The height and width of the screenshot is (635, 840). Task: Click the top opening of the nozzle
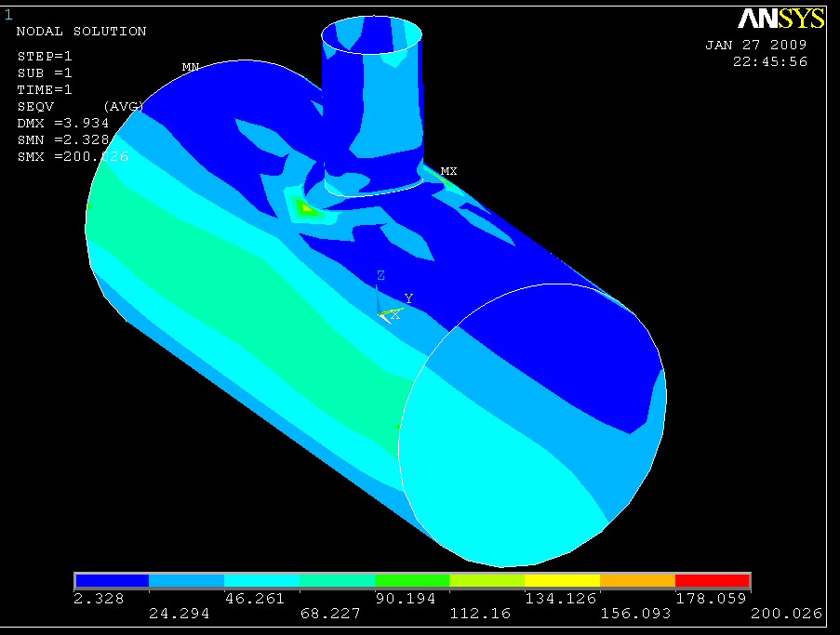click(x=373, y=35)
